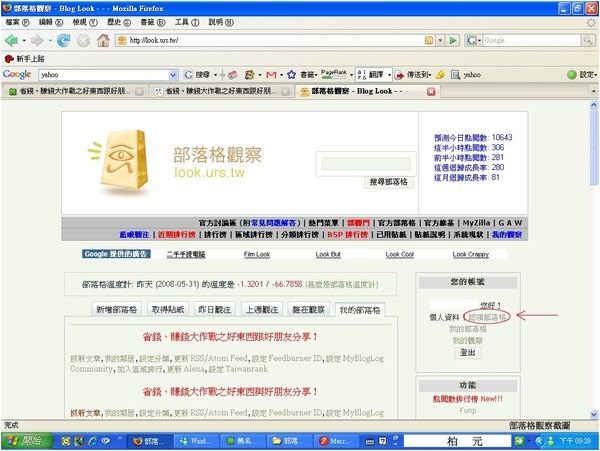600x451 pixels.
Task: Open the 近期排行榜 link
Action: click(x=176, y=234)
